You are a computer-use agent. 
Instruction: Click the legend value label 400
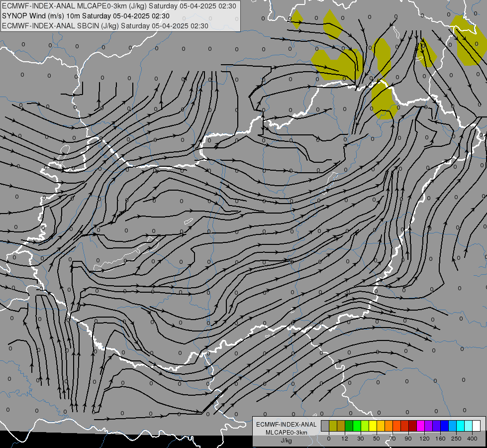click(x=472, y=439)
